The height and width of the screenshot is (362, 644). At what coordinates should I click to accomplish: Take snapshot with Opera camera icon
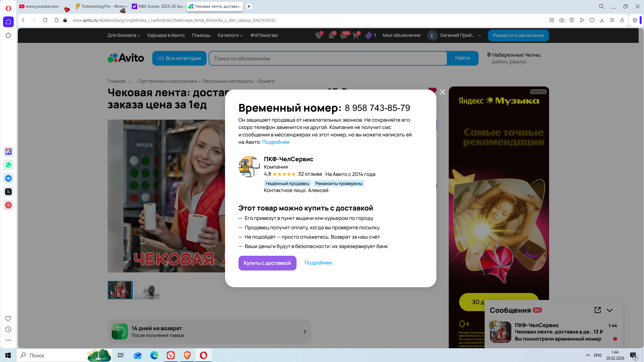[x=562, y=20]
